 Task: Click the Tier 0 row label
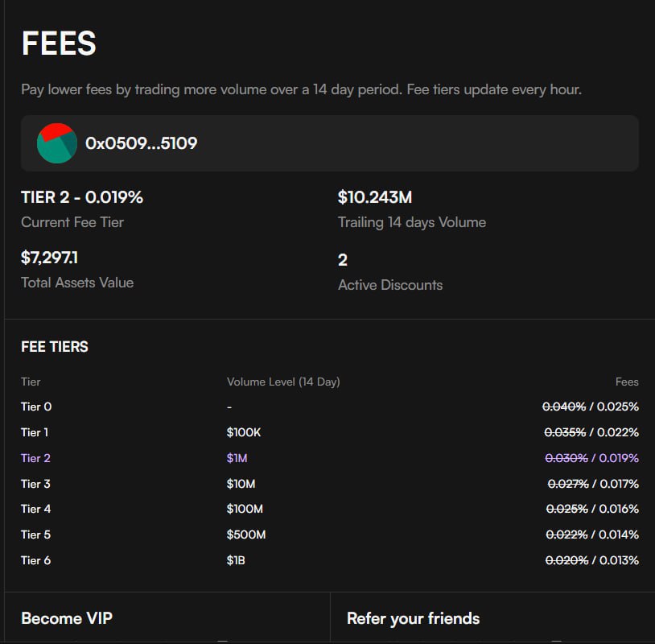pos(36,407)
